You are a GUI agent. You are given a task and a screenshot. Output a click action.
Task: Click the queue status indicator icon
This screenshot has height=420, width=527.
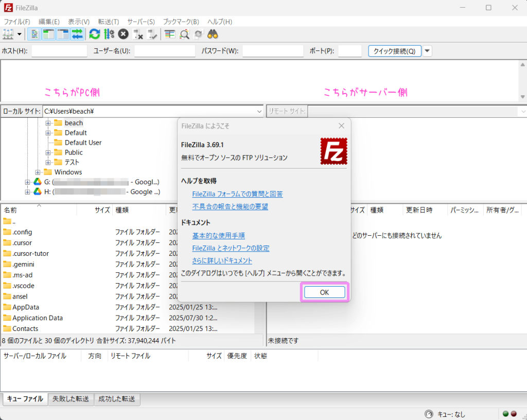(429, 414)
